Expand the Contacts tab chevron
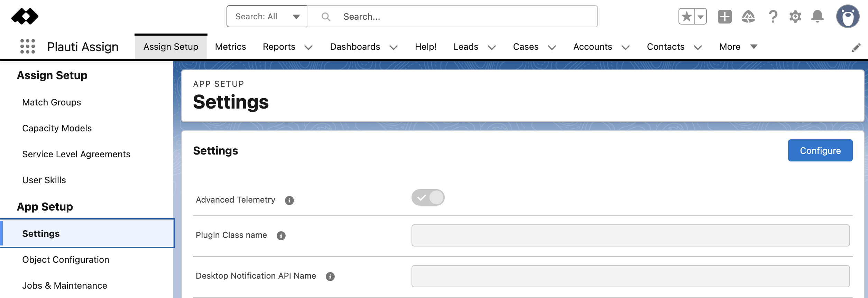868x298 pixels. pos(698,47)
